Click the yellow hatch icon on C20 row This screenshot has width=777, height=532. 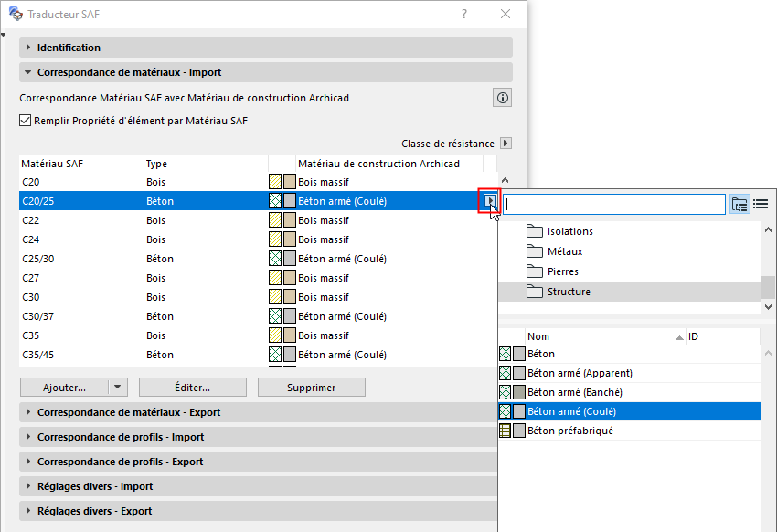(x=275, y=181)
